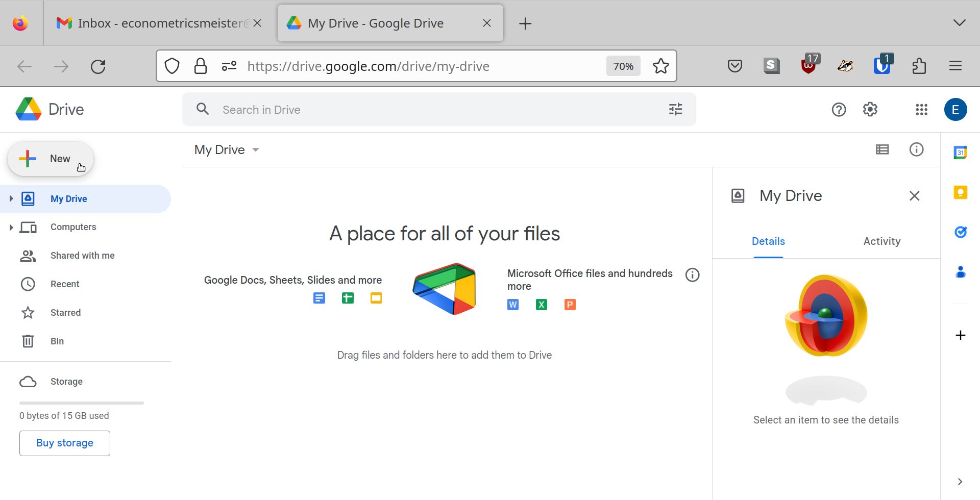The height and width of the screenshot is (500, 980).
Task: Close the My Drive browser tab
Action: [487, 23]
